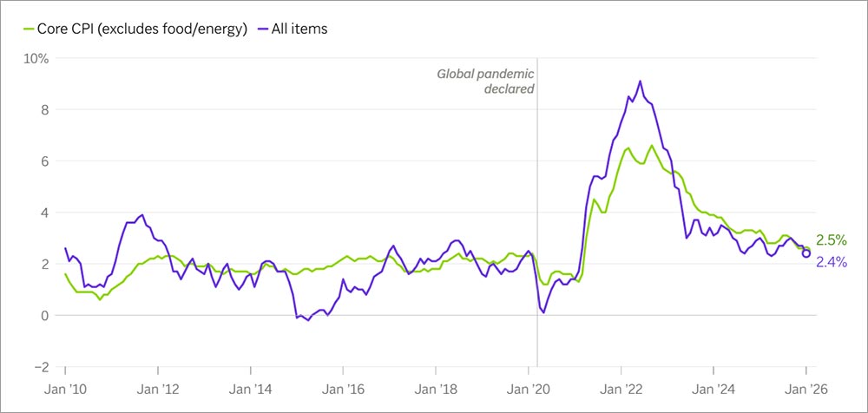
Task: Select the purple end-point circle marker
Action: pyautogui.click(x=806, y=253)
